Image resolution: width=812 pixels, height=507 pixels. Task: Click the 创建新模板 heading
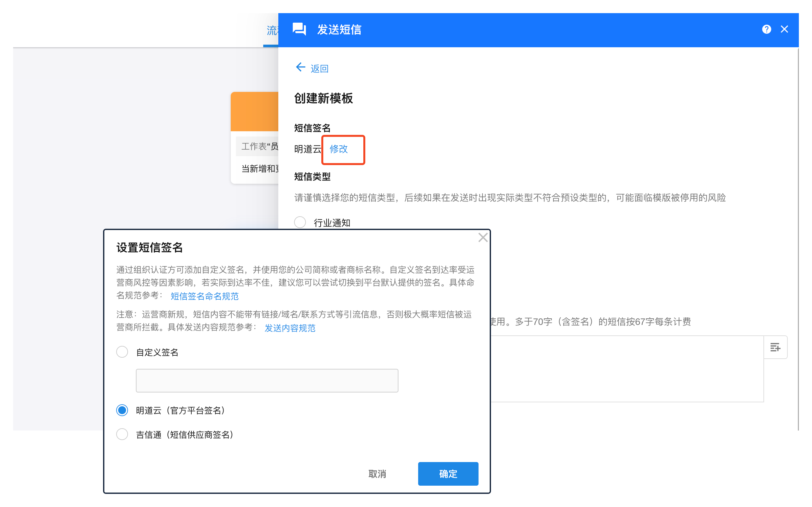tap(323, 98)
